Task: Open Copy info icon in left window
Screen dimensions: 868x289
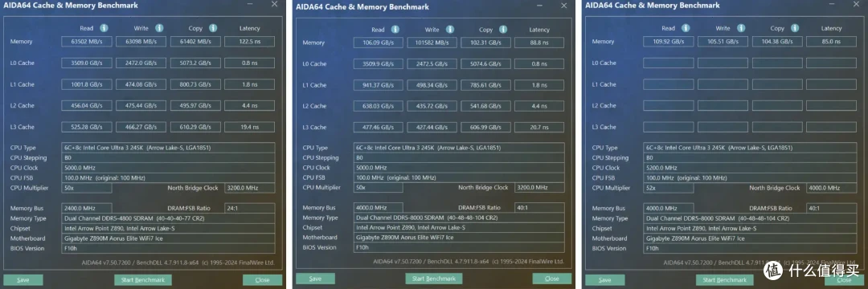Action: click(212, 28)
